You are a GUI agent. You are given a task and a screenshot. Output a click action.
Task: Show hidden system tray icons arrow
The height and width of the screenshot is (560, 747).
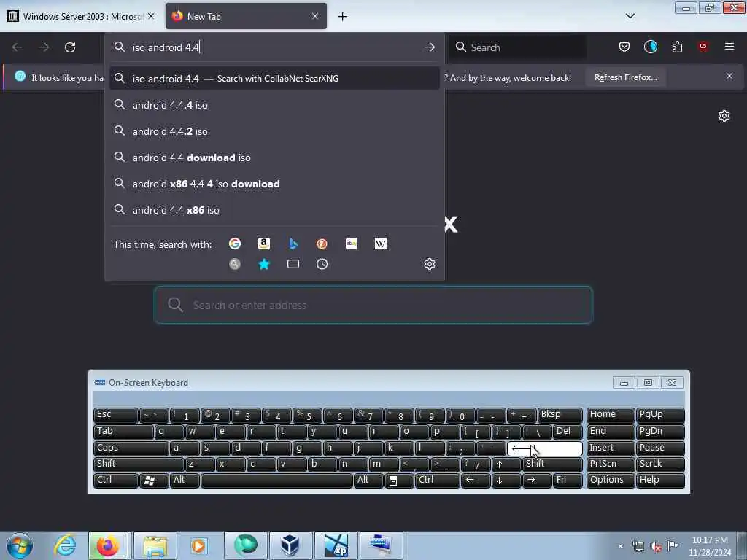620,546
